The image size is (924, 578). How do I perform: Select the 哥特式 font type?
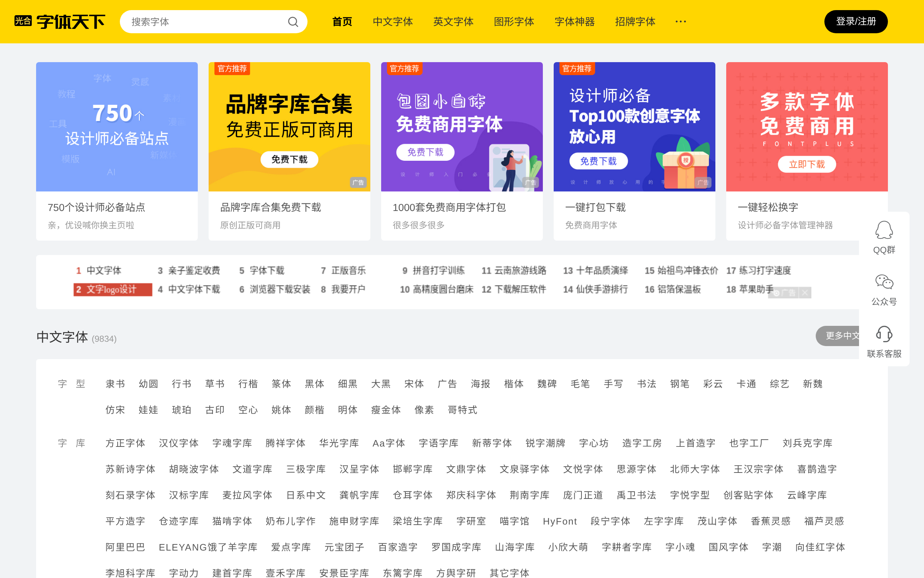(x=462, y=410)
